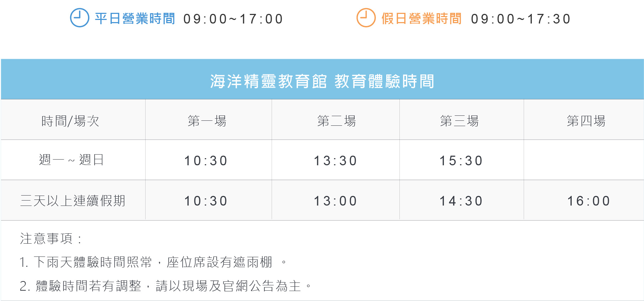Screen dimensions: 644x301
Task: Click the 海洋精靈教育館 table title banner
Action: pos(322,81)
